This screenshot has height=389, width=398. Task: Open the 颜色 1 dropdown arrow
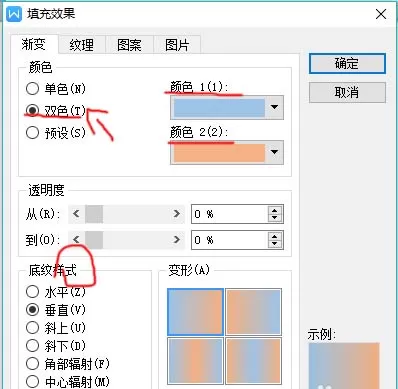(x=274, y=107)
